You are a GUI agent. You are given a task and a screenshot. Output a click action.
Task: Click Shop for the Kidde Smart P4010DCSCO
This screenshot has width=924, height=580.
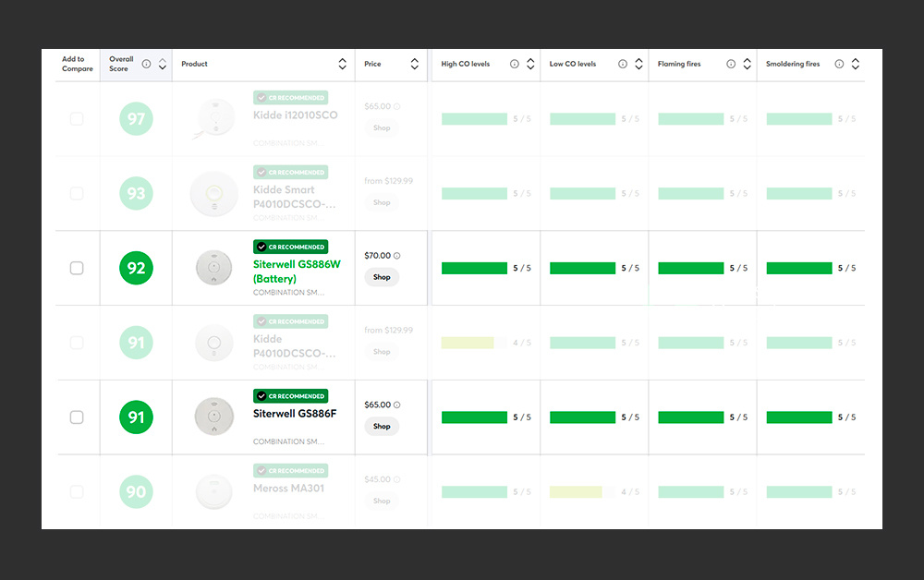tap(382, 202)
